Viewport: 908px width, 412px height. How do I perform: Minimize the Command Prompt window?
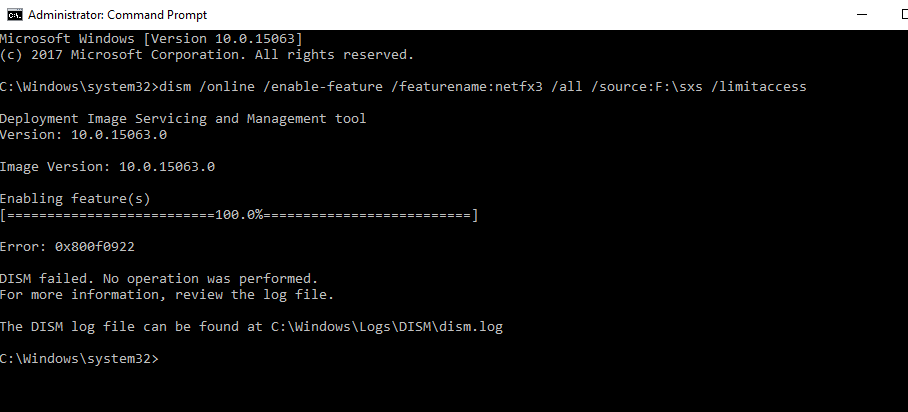(x=862, y=14)
